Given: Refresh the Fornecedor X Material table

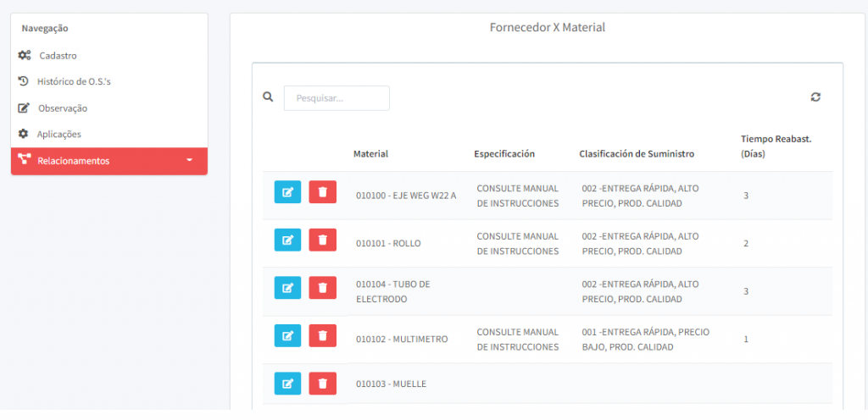Looking at the screenshot, I should 815,97.
